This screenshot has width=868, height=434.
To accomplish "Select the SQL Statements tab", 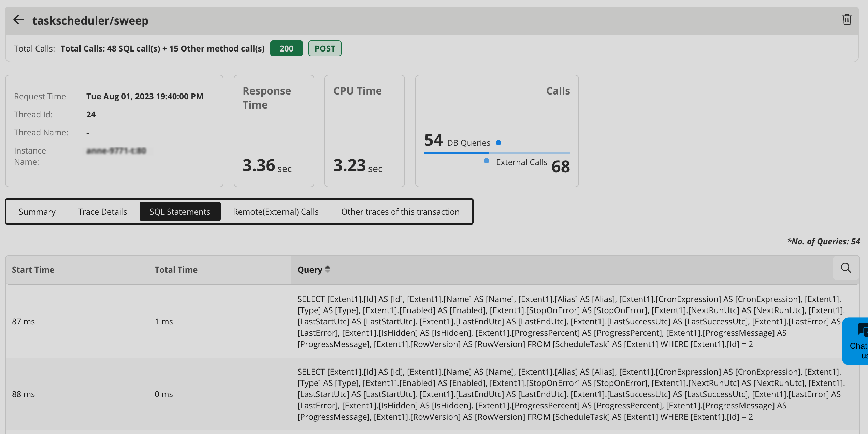I will click(180, 212).
